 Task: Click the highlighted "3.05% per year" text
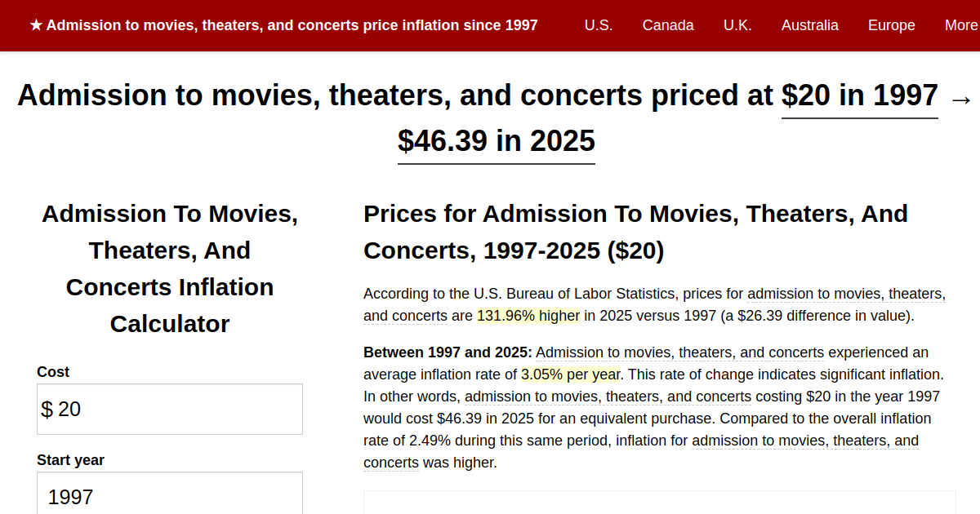point(571,374)
